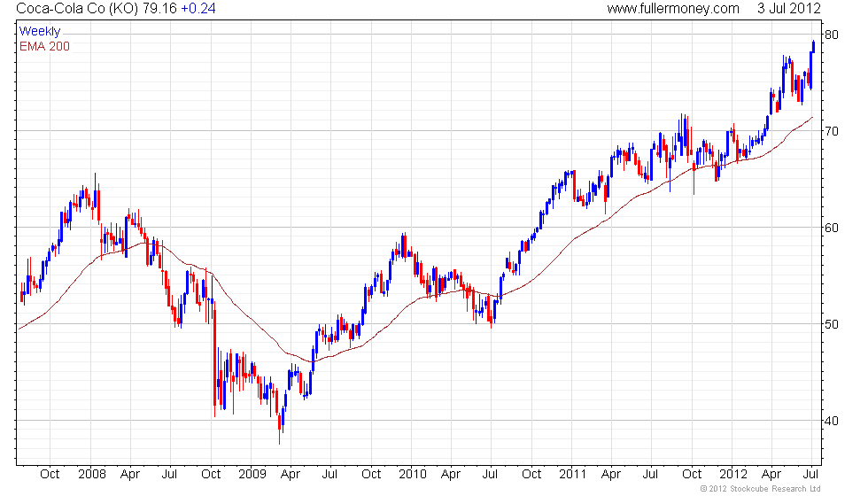Click the date '3 Jul 2012'

point(789,8)
